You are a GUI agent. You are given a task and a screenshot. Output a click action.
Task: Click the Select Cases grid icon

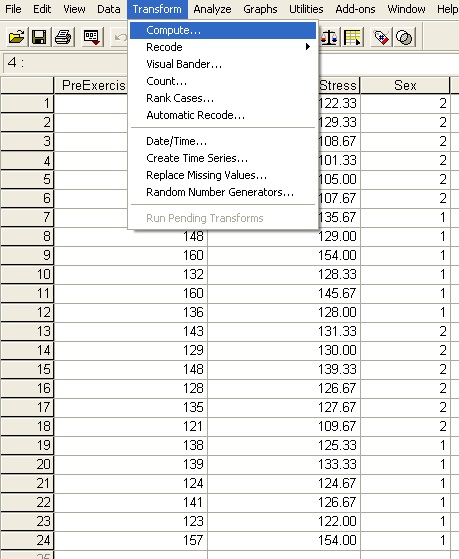[352, 37]
